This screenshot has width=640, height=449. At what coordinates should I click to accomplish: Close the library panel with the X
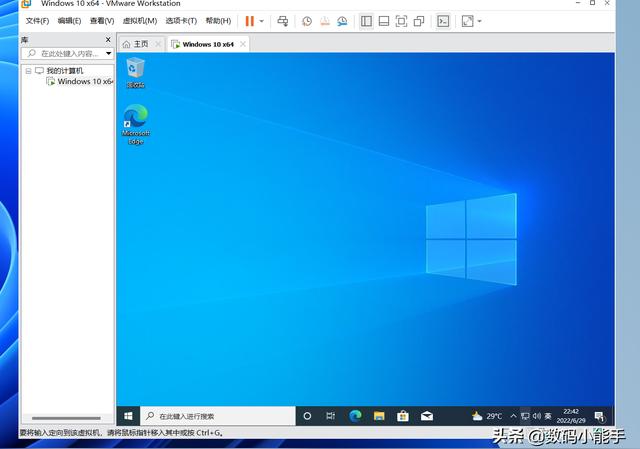pos(108,40)
